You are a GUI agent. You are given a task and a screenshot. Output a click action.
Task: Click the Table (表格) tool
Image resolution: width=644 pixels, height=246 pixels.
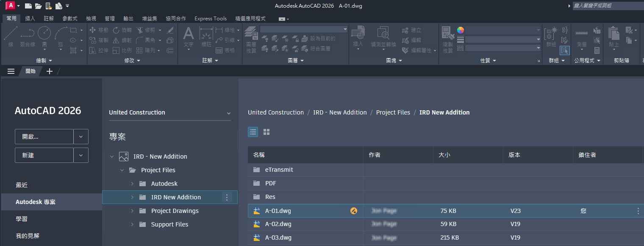point(225,50)
